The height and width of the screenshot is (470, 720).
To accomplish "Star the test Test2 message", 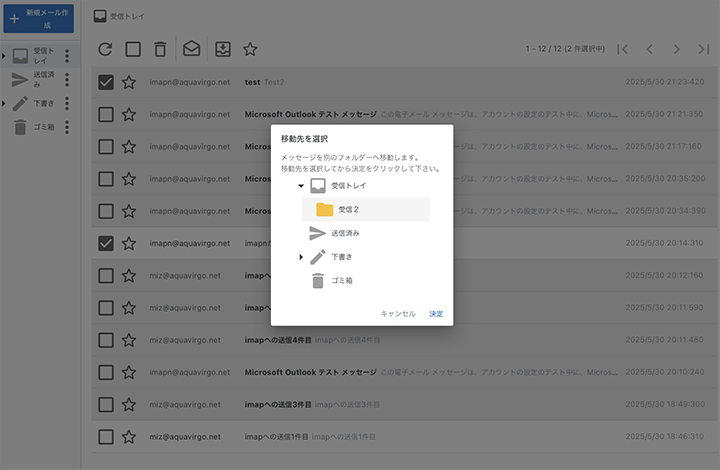I will tap(129, 82).
